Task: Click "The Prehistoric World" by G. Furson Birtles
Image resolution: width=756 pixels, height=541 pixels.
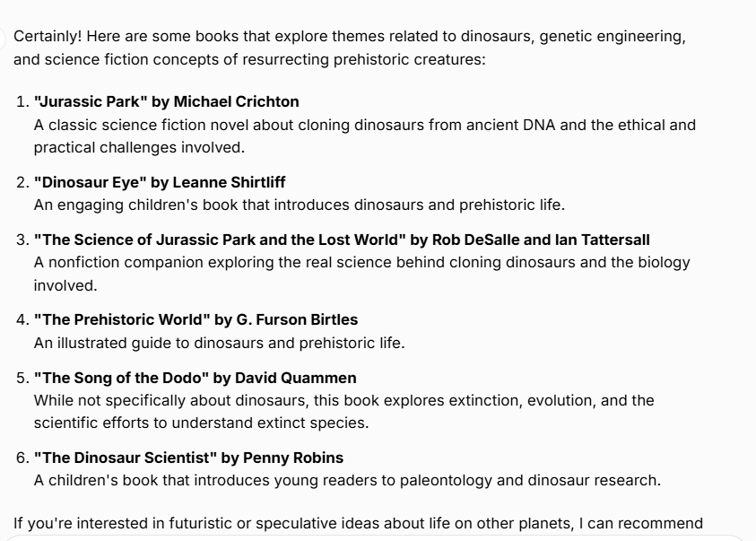Action: tap(196, 319)
